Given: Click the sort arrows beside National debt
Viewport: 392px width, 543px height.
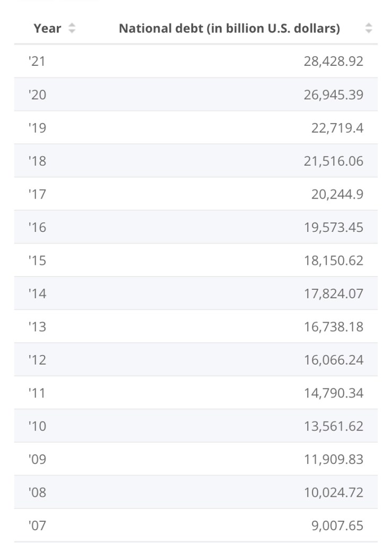Looking at the screenshot, I should (369, 29).
